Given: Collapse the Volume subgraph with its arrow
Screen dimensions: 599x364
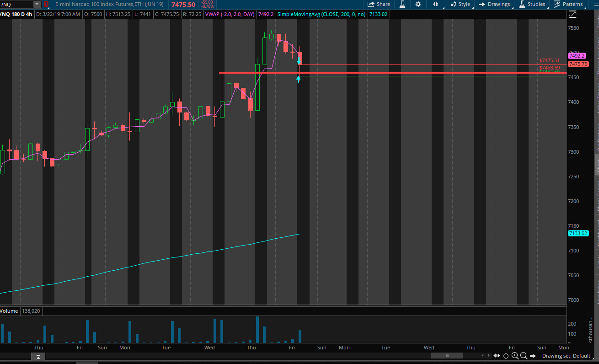Looking at the screenshot, I should pyautogui.click(x=38, y=356).
